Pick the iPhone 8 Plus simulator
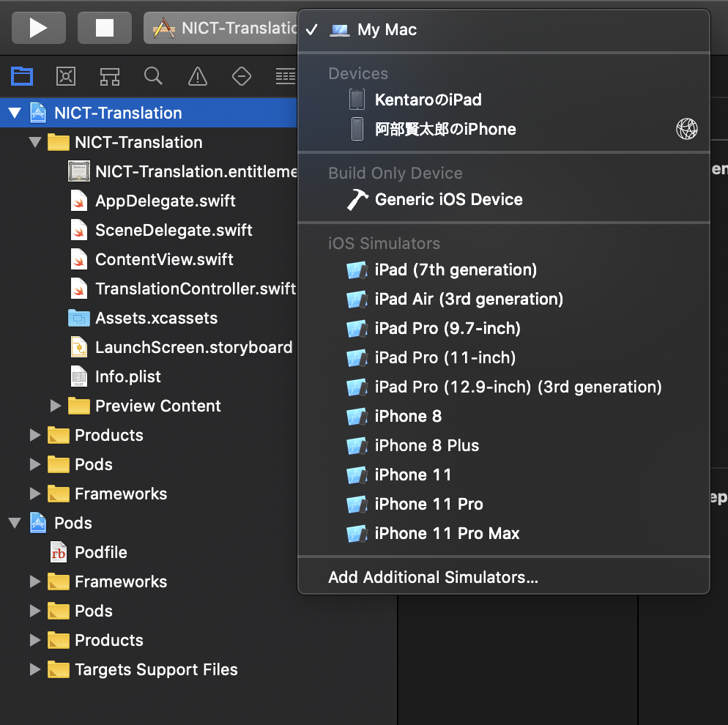Image resolution: width=728 pixels, height=725 pixels. tap(504, 445)
